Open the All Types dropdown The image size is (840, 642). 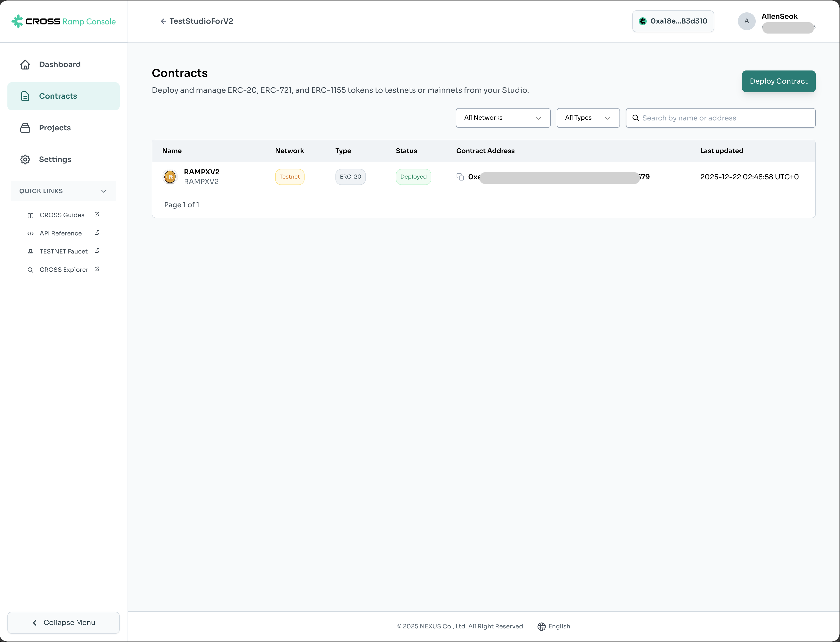[x=588, y=118]
